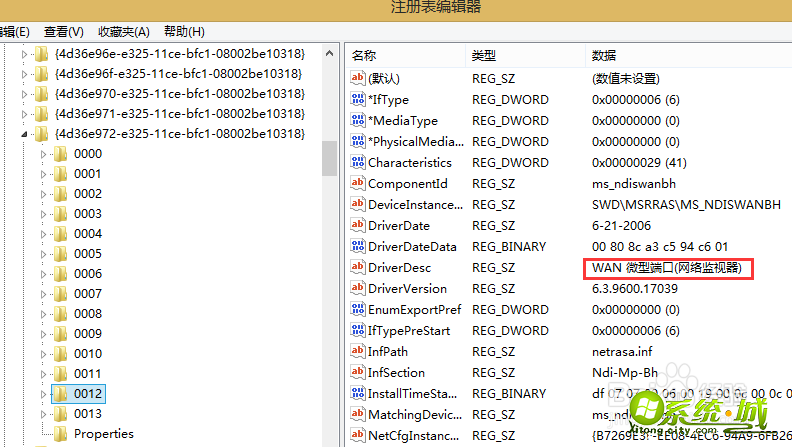Sort by the 类型 column header
792x447 pixels.
(525, 56)
